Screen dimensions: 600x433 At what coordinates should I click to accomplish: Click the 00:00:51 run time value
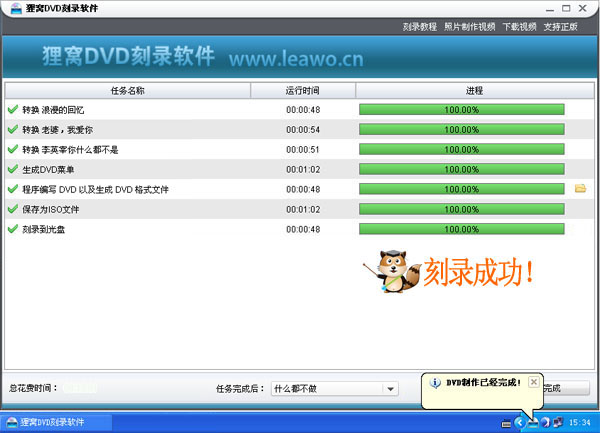pyautogui.click(x=303, y=150)
